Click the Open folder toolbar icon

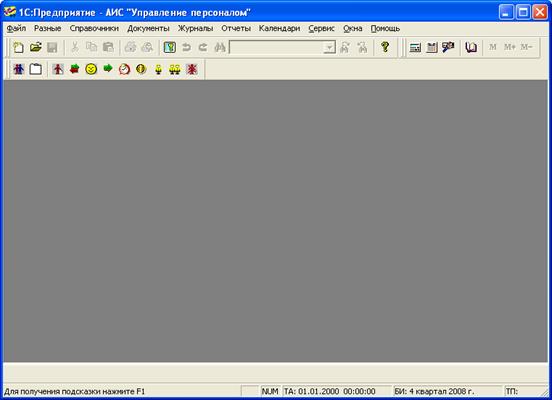(36, 48)
